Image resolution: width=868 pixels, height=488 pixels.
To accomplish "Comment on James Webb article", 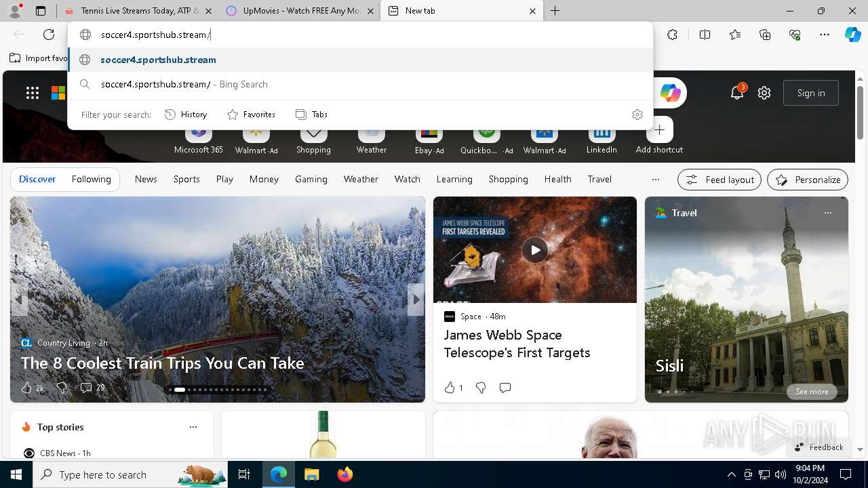I will click(505, 388).
